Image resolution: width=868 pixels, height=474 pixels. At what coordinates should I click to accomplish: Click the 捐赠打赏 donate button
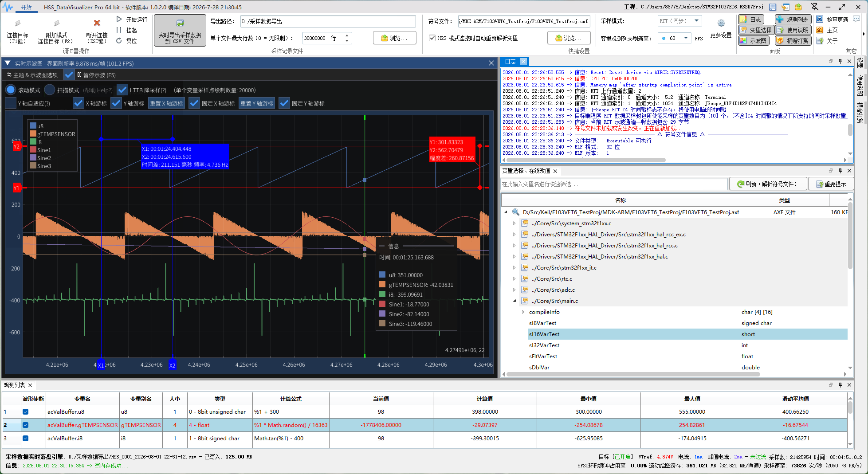(x=793, y=40)
